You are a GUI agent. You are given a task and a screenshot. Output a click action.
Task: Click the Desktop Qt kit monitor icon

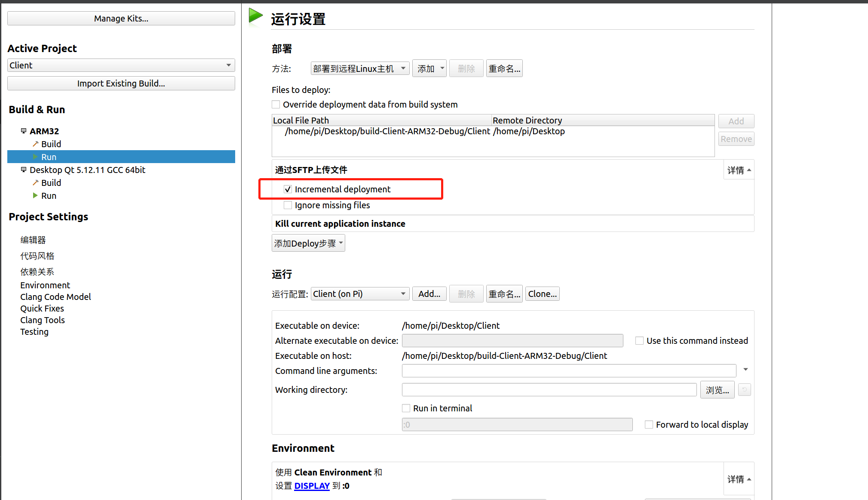24,170
